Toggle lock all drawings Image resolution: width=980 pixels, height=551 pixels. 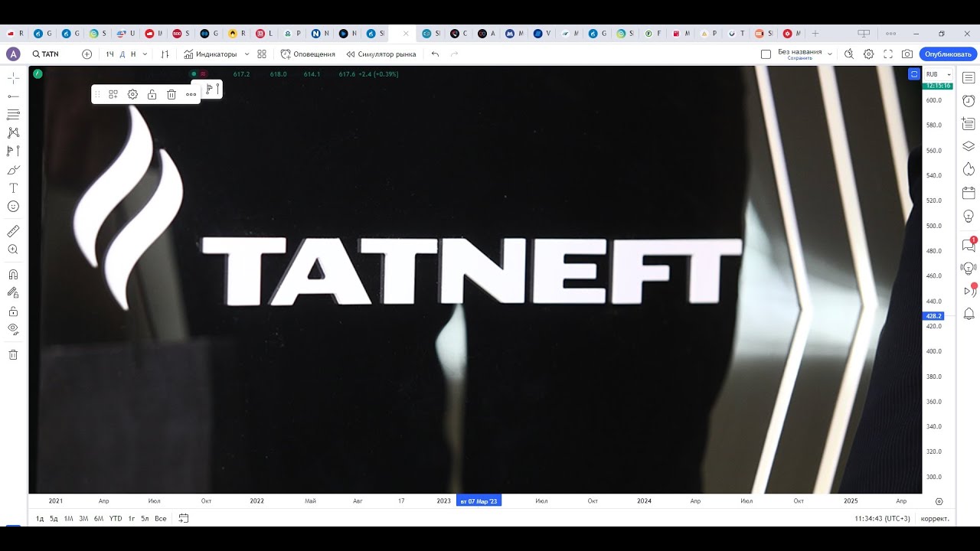pos(13,311)
